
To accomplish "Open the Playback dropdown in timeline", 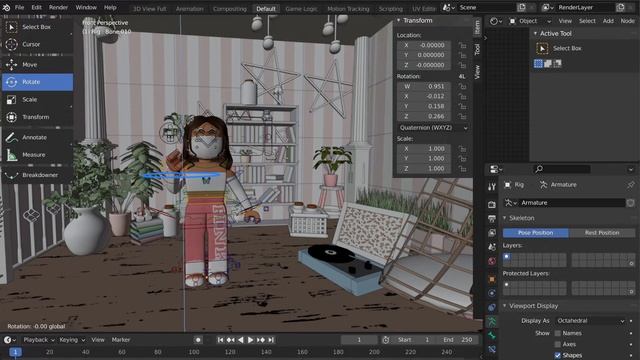I will (39, 340).
